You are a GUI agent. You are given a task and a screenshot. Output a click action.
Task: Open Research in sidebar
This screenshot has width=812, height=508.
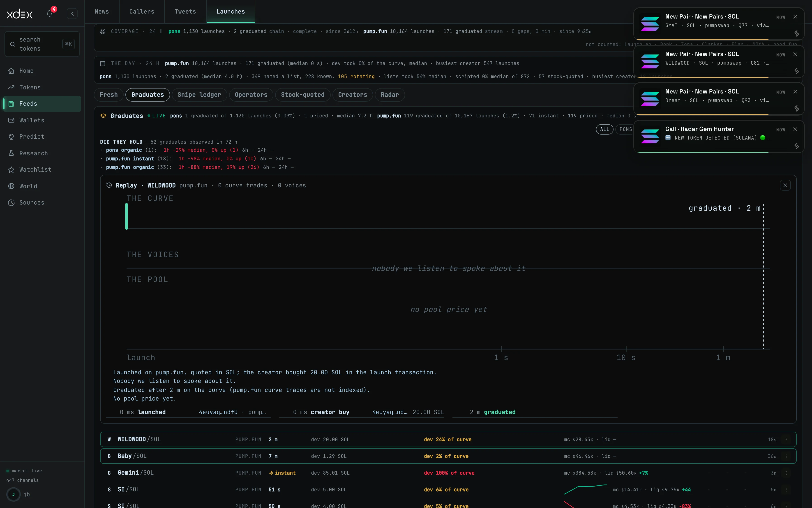(x=42, y=153)
